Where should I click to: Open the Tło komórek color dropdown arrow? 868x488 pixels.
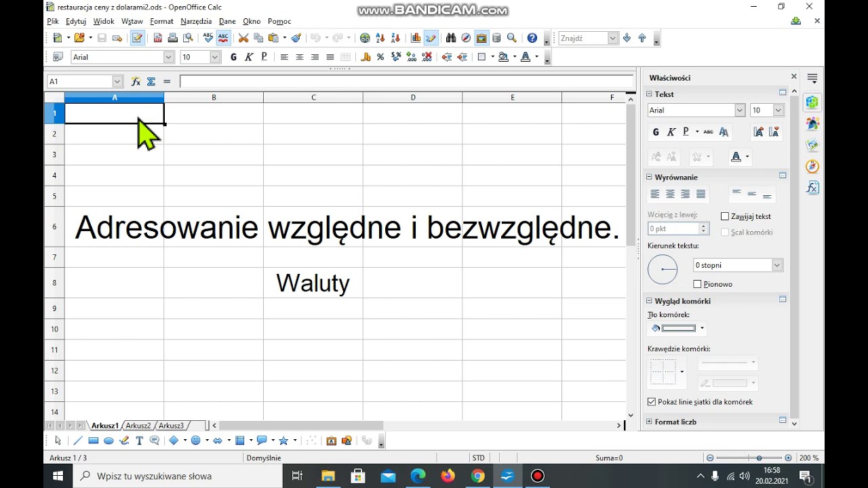pos(702,328)
